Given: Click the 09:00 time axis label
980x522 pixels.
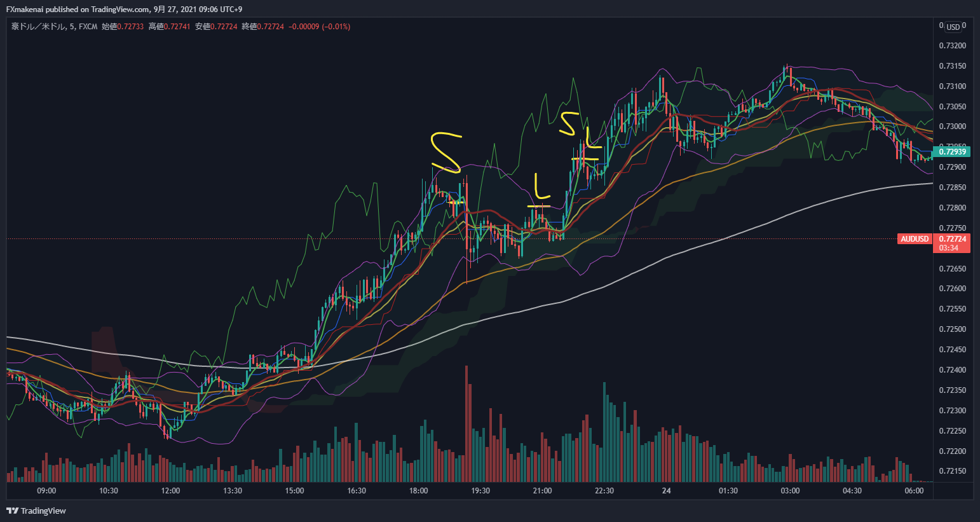Looking at the screenshot, I should click(x=46, y=491).
